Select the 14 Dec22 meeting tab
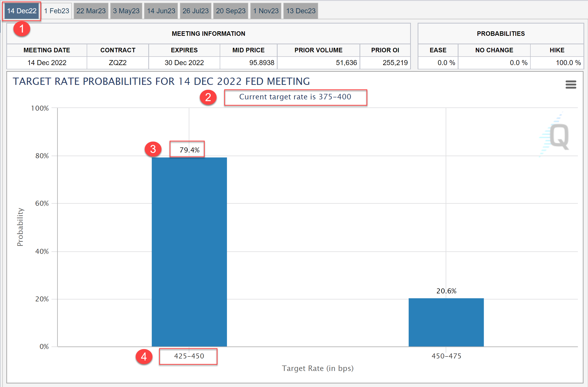The image size is (588, 387). [x=22, y=11]
